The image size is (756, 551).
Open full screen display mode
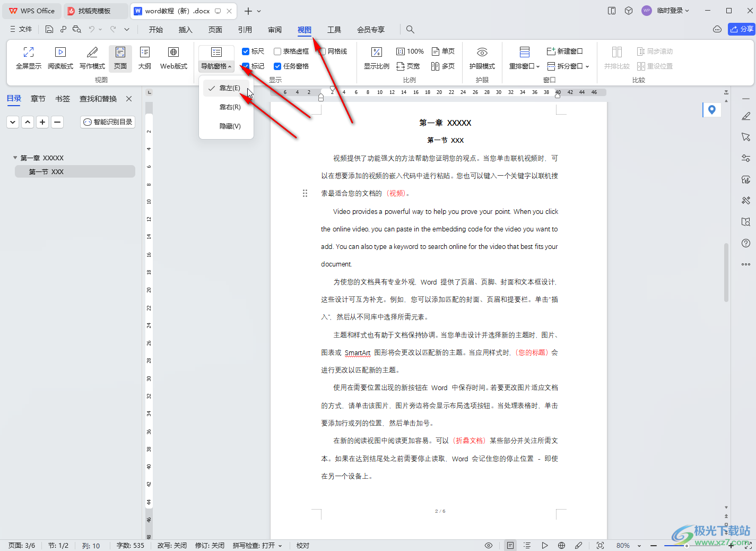(x=29, y=58)
